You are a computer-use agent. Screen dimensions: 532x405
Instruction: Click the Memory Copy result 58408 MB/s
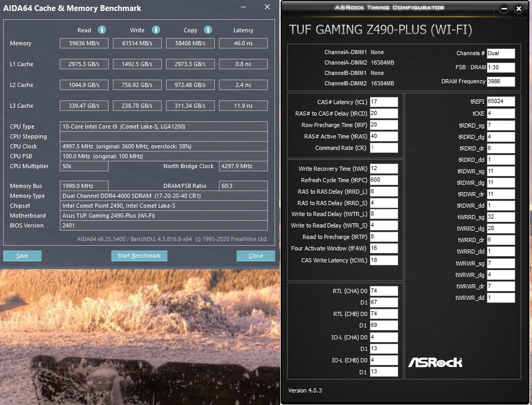coord(190,43)
